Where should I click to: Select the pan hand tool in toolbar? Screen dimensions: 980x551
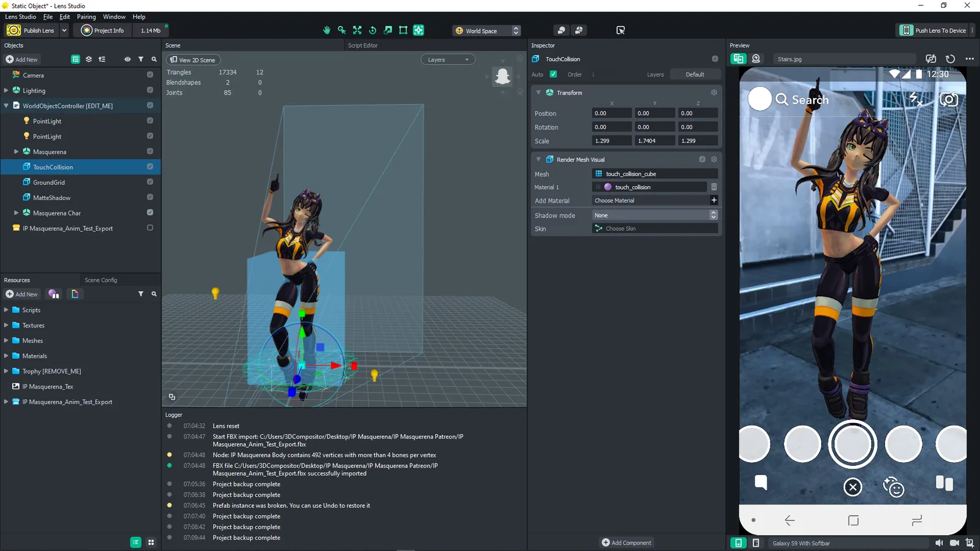326,30
